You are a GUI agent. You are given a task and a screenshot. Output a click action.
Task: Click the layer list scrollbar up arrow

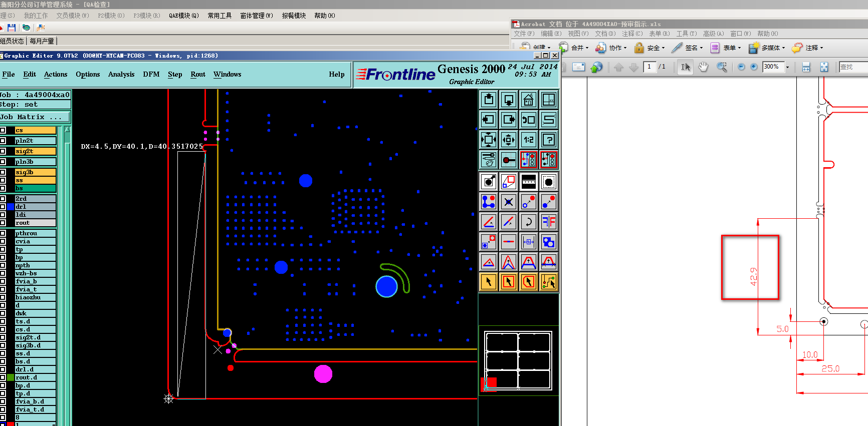coord(67,131)
